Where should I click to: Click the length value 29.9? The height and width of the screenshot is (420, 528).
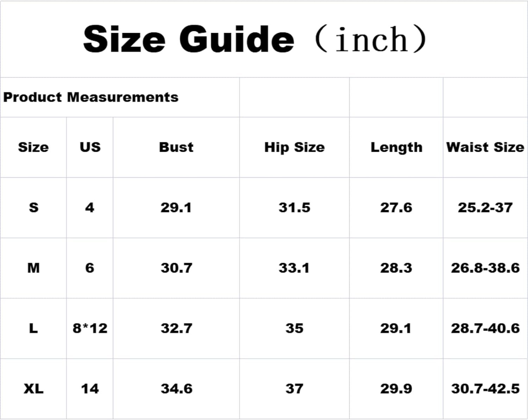(x=396, y=389)
